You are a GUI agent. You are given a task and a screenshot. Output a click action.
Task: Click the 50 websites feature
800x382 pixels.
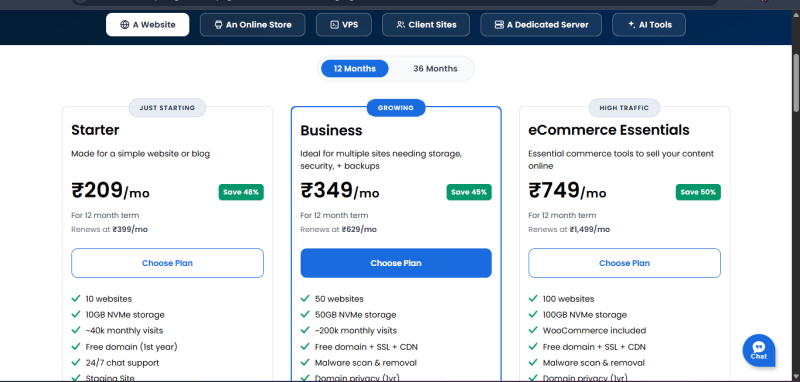click(339, 299)
